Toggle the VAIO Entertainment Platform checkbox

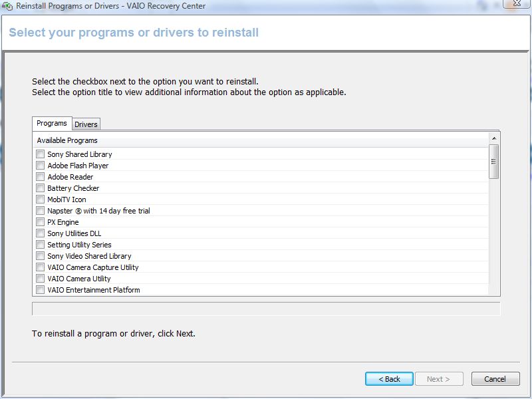pyautogui.click(x=40, y=290)
